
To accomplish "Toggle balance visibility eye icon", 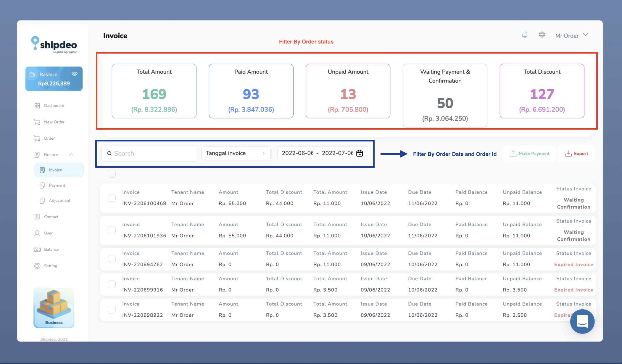I will [x=75, y=74].
